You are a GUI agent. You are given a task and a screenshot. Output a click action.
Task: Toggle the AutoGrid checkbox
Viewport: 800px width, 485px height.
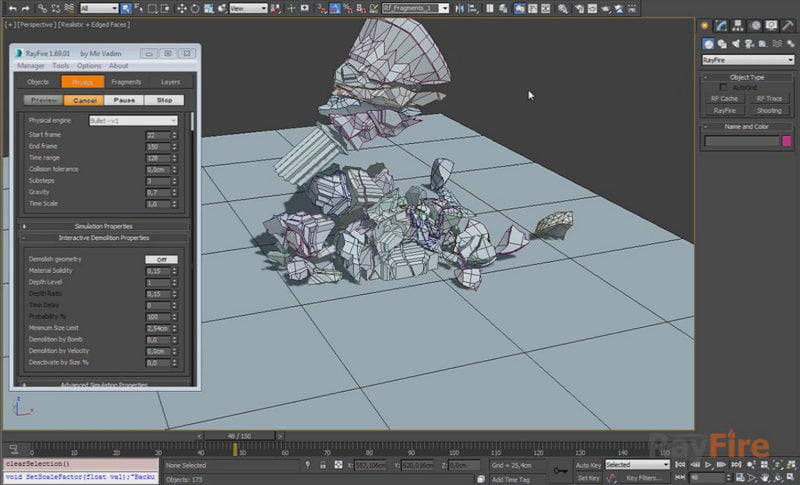tap(724, 88)
